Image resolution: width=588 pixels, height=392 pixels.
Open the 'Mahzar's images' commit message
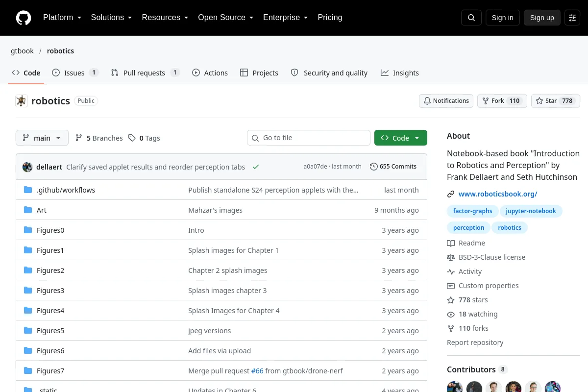coord(215,210)
